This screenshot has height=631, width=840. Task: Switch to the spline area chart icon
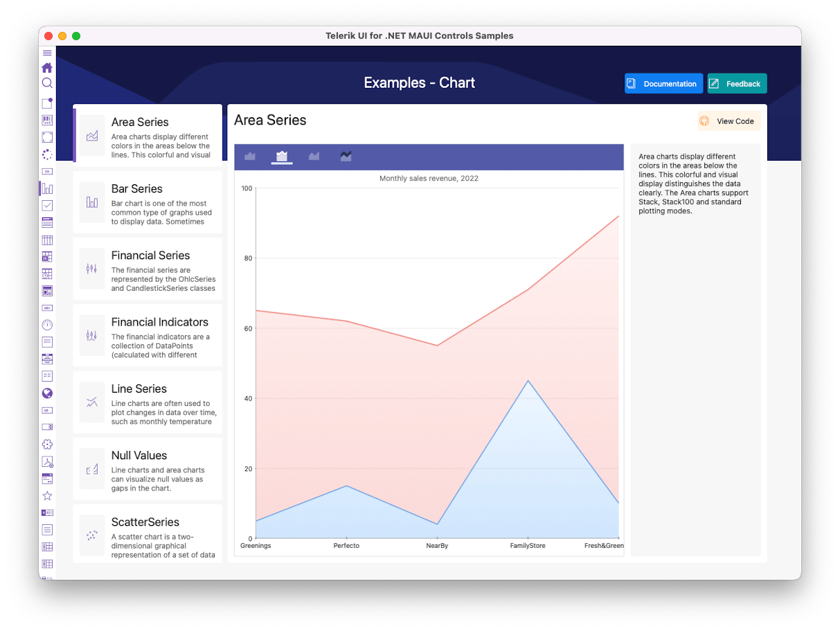[x=346, y=157]
